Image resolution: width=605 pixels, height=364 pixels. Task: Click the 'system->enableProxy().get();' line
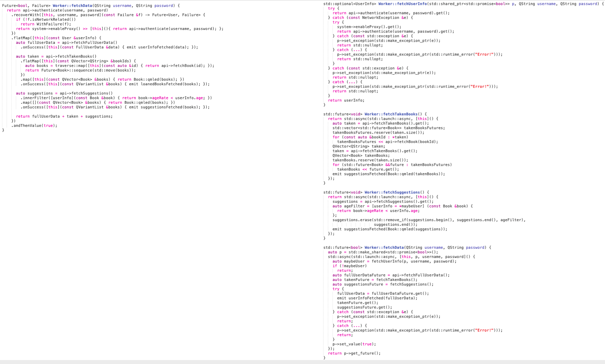click(x=369, y=27)
